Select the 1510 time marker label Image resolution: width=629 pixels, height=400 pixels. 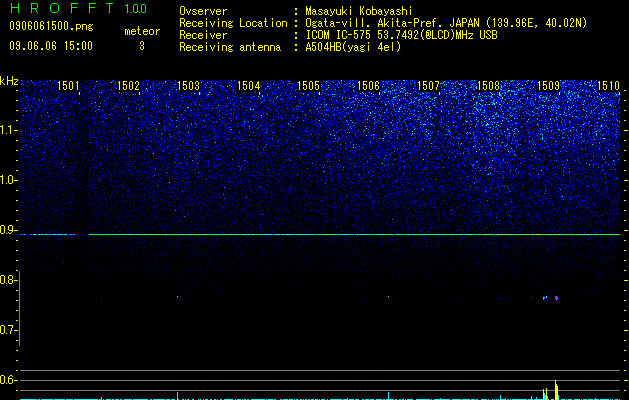608,85
